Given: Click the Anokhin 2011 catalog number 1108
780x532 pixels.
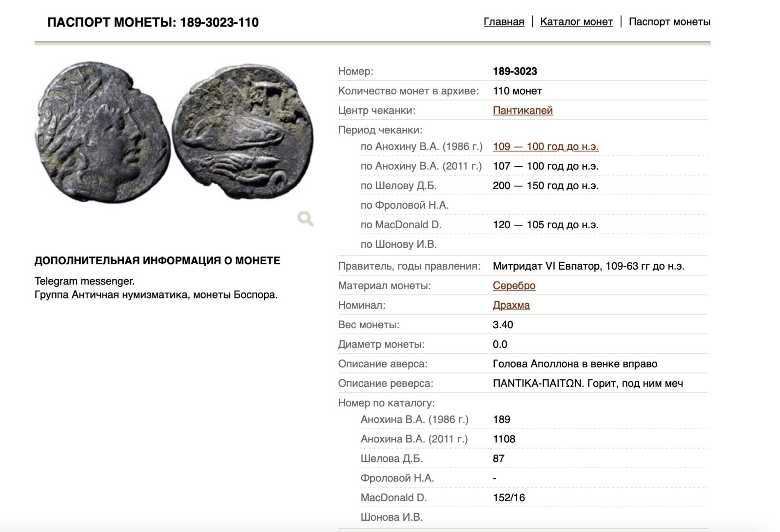Looking at the screenshot, I should tap(504, 439).
